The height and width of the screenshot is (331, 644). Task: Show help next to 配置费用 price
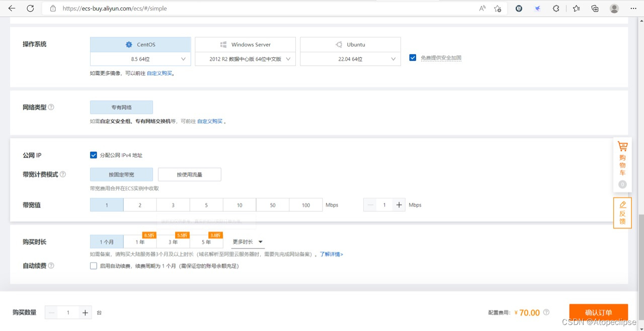(x=546, y=312)
